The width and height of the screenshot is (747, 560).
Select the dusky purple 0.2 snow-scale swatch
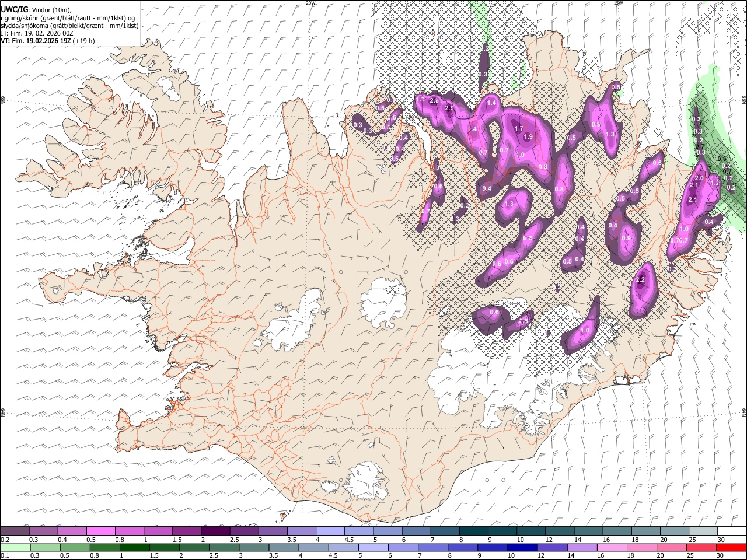[15, 531]
